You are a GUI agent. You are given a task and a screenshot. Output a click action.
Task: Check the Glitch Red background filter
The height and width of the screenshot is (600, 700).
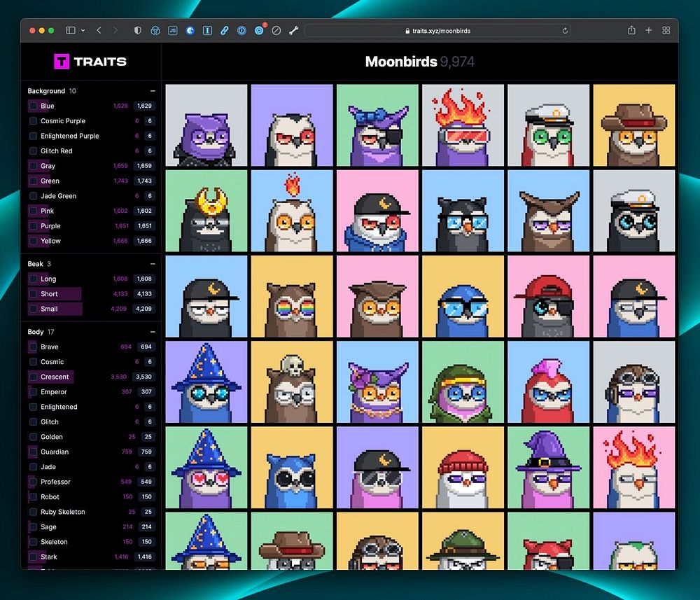coord(33,151)
